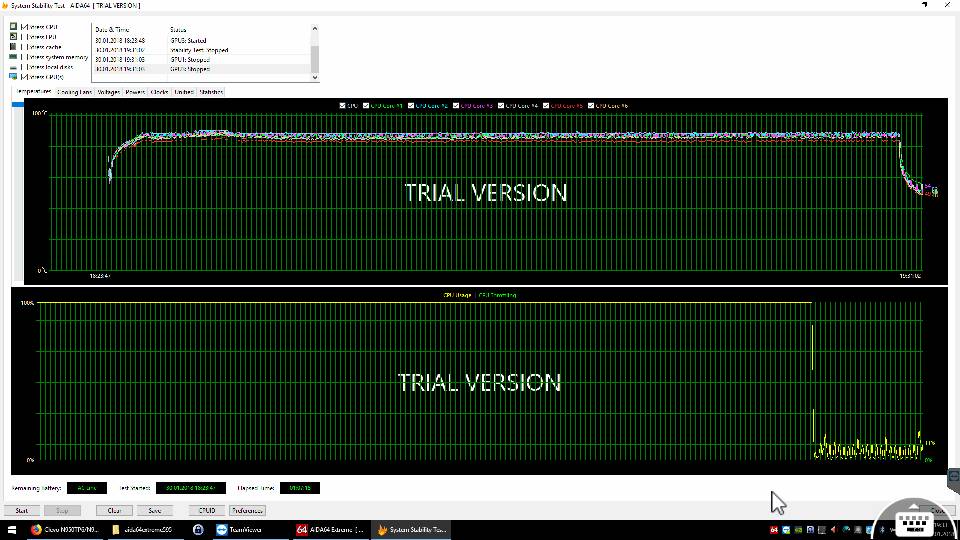Click the CPU Usage legend label
Viewport: 960px width, 540px height.
tap(457, 295)
